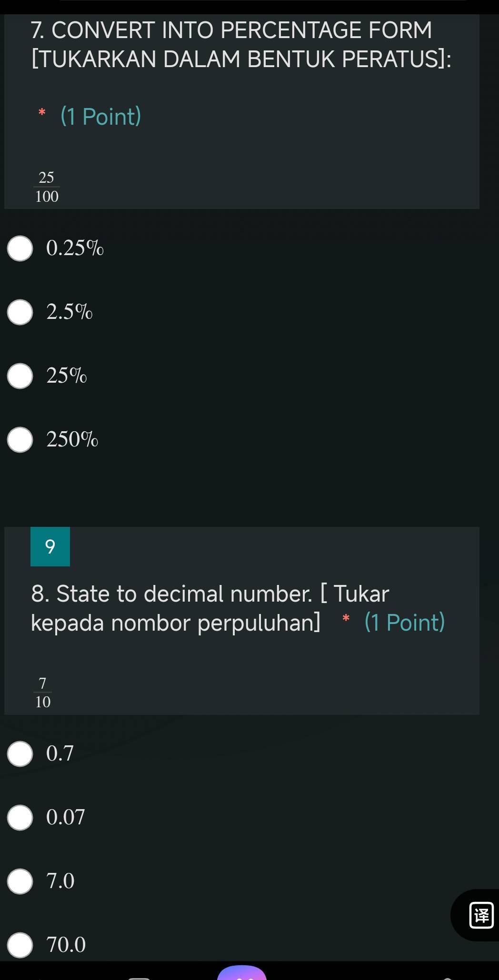The image size is (499, 980).
Task: Tap the (1 Point) label of question 7
Action: pyautogui.click(x=100, y=116)
